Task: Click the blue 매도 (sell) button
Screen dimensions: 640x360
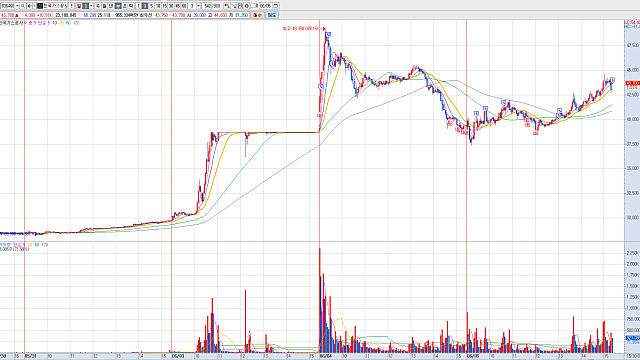Action: click(272, 15)
